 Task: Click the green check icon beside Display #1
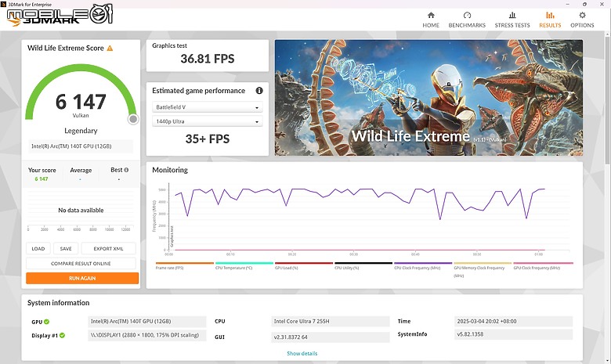tap(63, 335)
